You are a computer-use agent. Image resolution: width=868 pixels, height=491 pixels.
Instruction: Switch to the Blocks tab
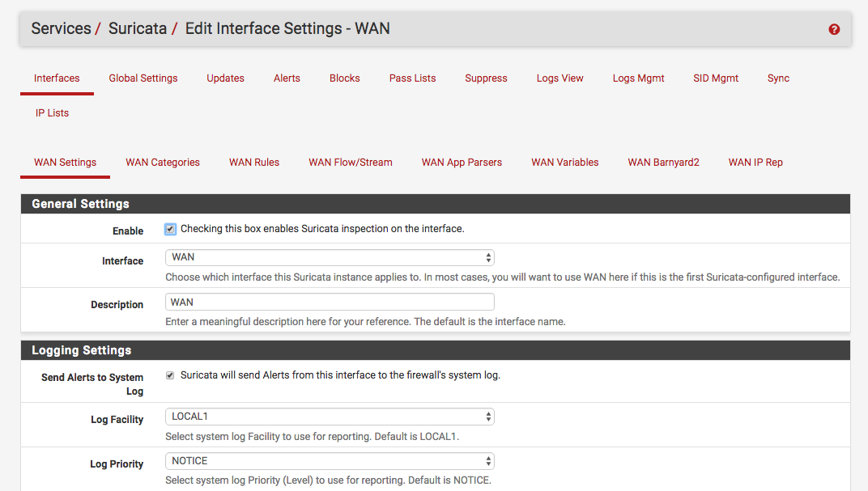(344, 78)
